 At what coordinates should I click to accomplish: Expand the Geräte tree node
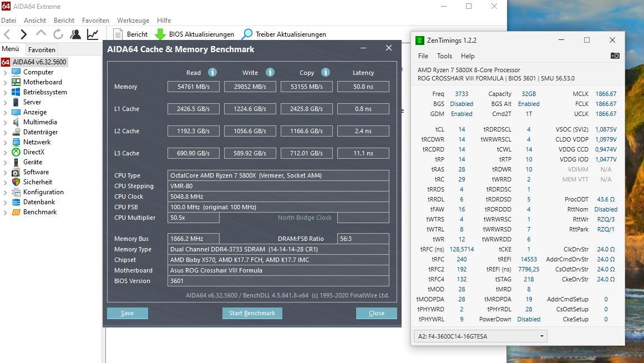pos(6,162)
